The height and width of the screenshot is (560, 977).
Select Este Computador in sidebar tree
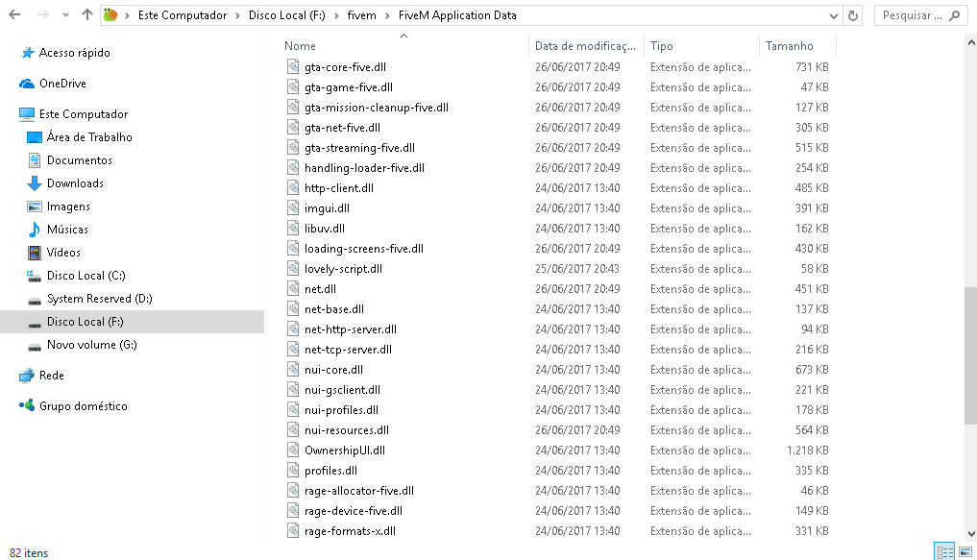[84, 114]
